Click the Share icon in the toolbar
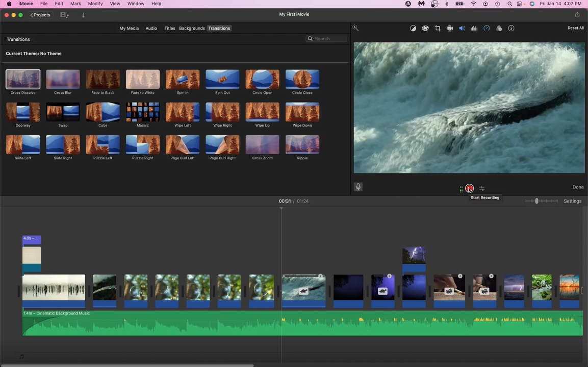The image size is (588, 367). 577,15
